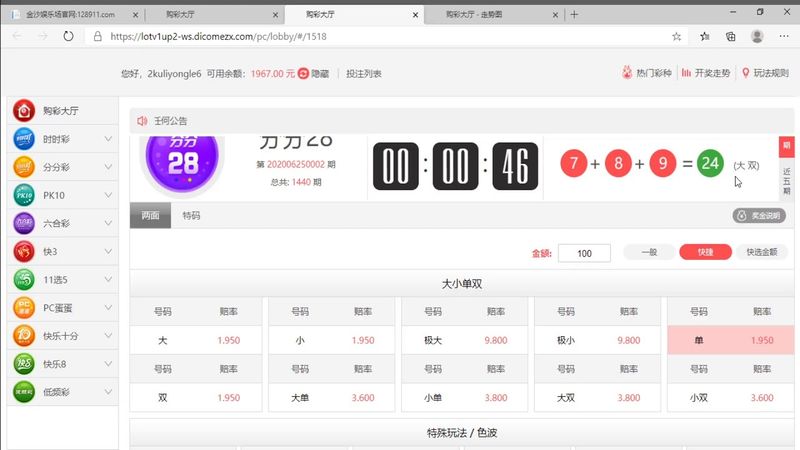
Task: Select the 快乐十分 lottery icon
Action: (24, 336)
